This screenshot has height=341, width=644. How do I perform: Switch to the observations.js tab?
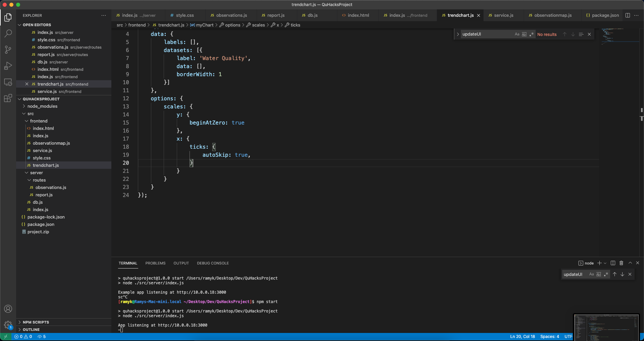[x=231, y=15]
